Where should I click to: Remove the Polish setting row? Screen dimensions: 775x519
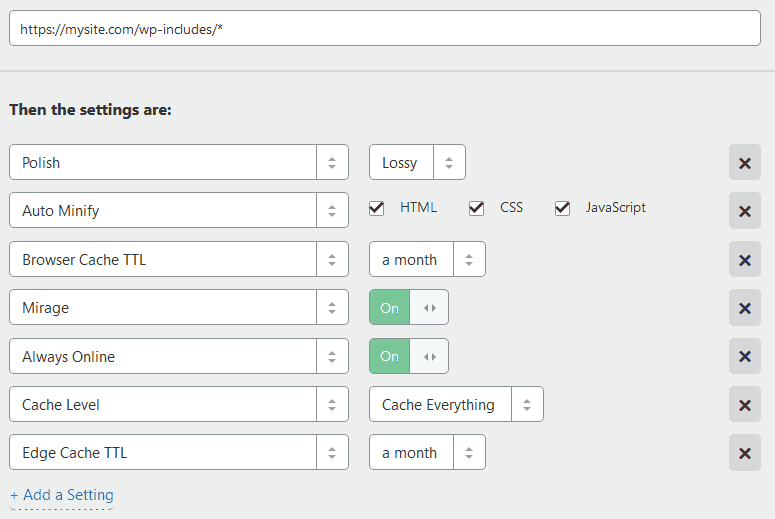[x=744, y=162]
